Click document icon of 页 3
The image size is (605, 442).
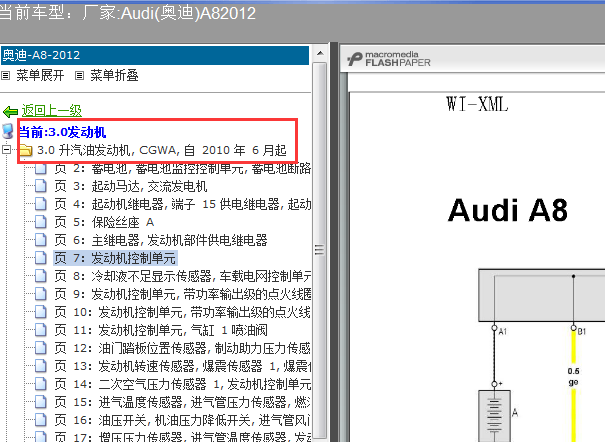pos(41,186)
